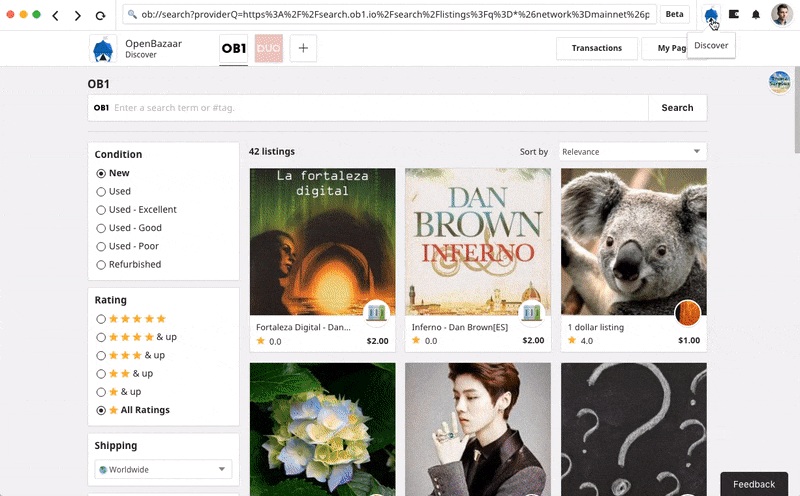Click the Beta badge button
This screenshot has width=800, height=496.
(x=674, y=14)
